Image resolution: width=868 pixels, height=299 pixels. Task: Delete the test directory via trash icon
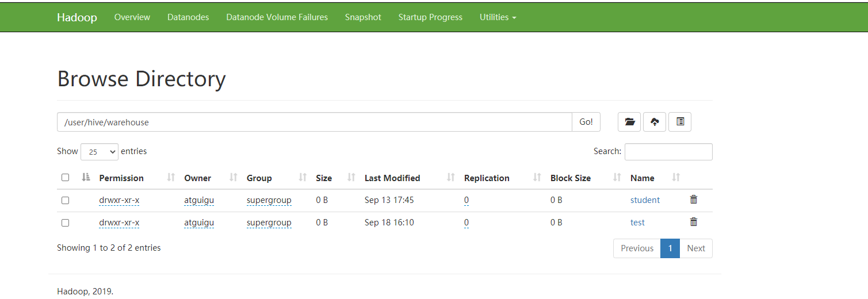coord(694,222)
